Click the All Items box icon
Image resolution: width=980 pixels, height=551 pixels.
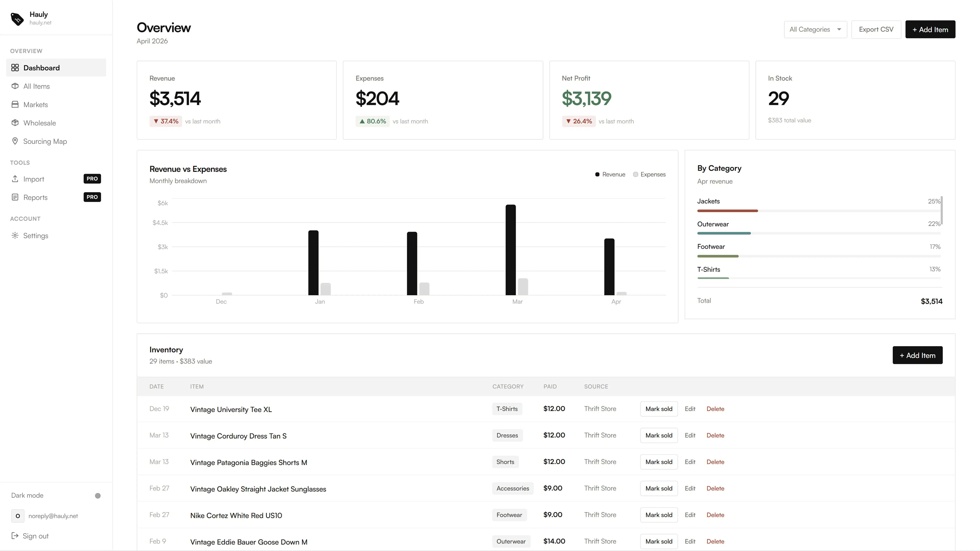(15, 86)
